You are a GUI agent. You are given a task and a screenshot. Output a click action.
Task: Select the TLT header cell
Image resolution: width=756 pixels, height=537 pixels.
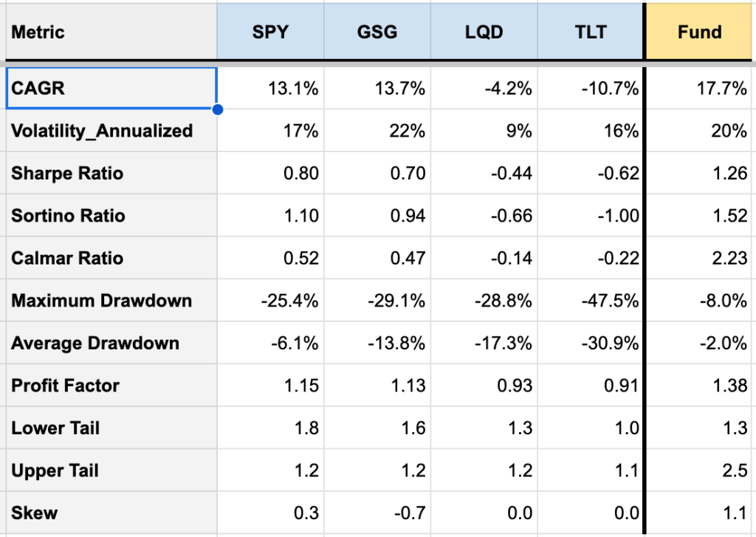pyautogui.click(x=590, y=33)
